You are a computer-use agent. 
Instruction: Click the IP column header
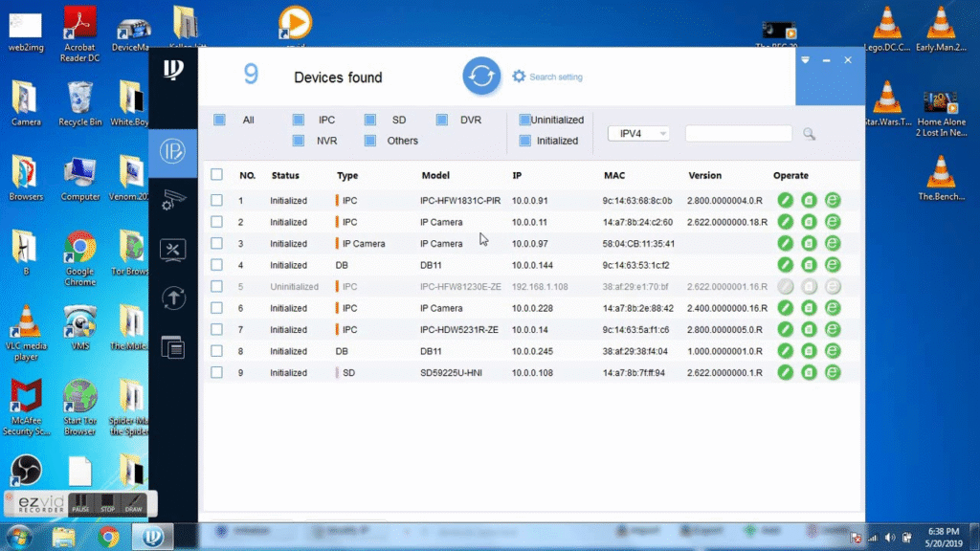click(x=517, y=176)
